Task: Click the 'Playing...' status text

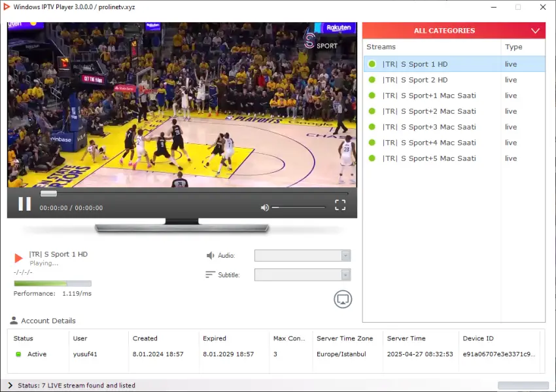Action: coord(44,263)
